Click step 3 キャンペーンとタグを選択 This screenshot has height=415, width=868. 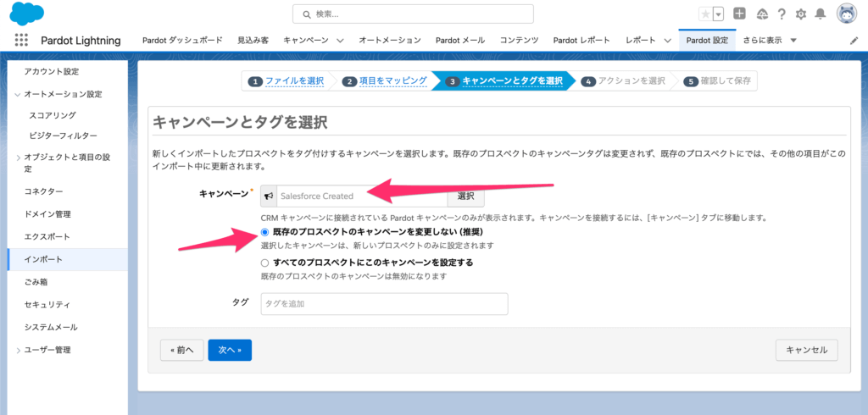pos(505,80)
